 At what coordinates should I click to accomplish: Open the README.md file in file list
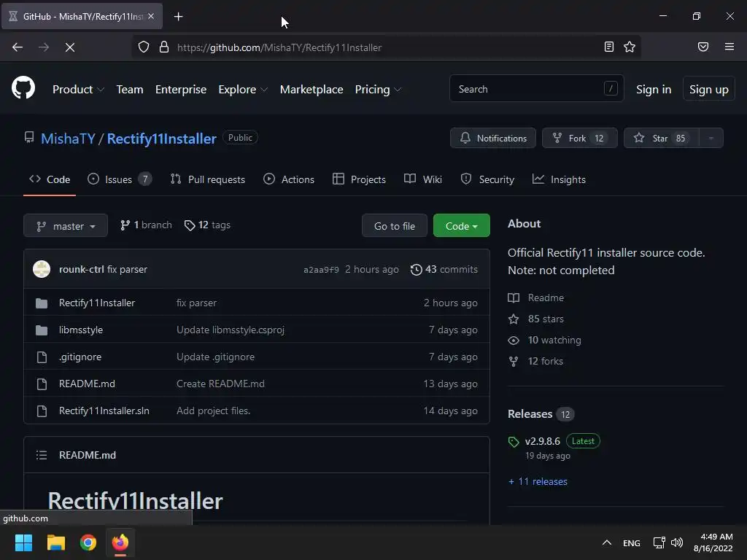pos(87,384)
